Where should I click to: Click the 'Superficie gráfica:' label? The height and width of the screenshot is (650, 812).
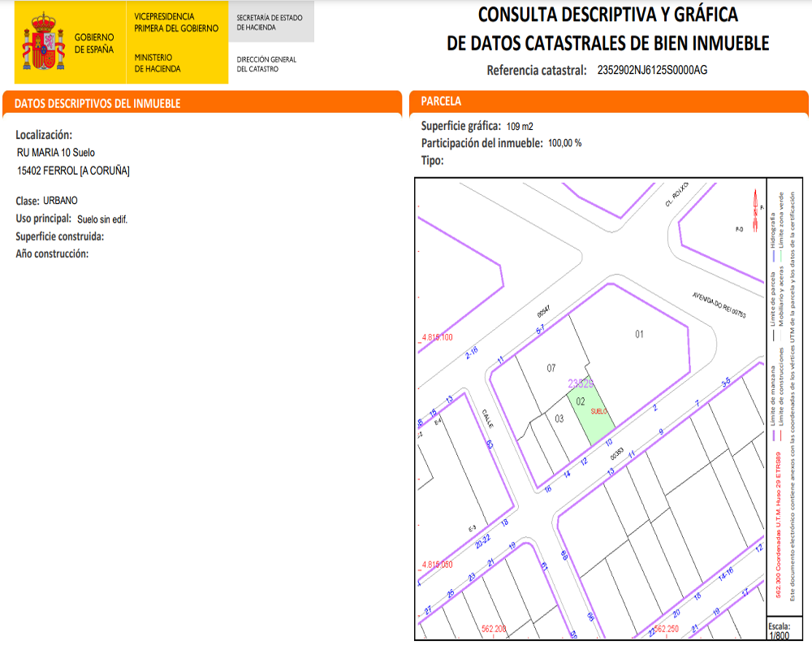click(461, 126)
